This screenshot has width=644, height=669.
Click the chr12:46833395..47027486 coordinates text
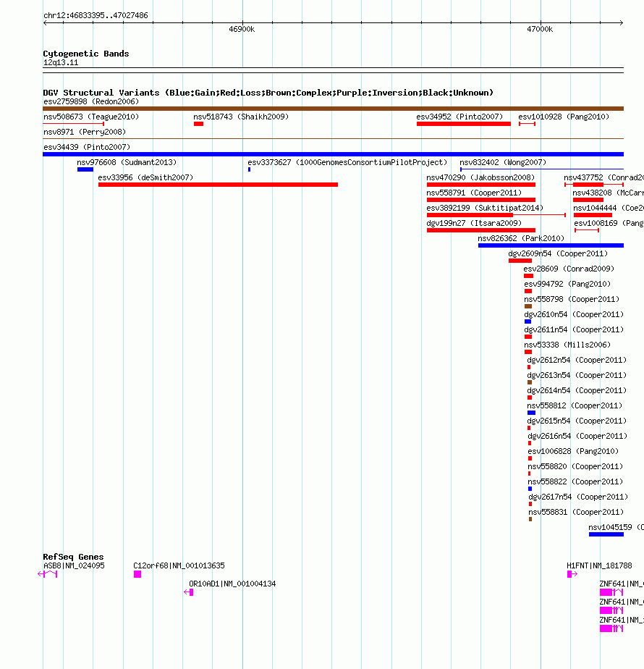pyautogui.click(x=96, y=15)
